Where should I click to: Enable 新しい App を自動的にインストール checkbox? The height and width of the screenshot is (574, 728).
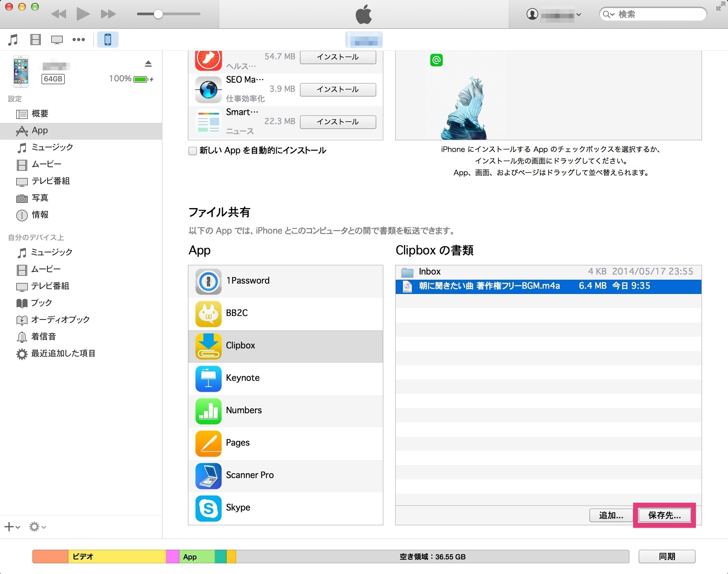(193, 151)
